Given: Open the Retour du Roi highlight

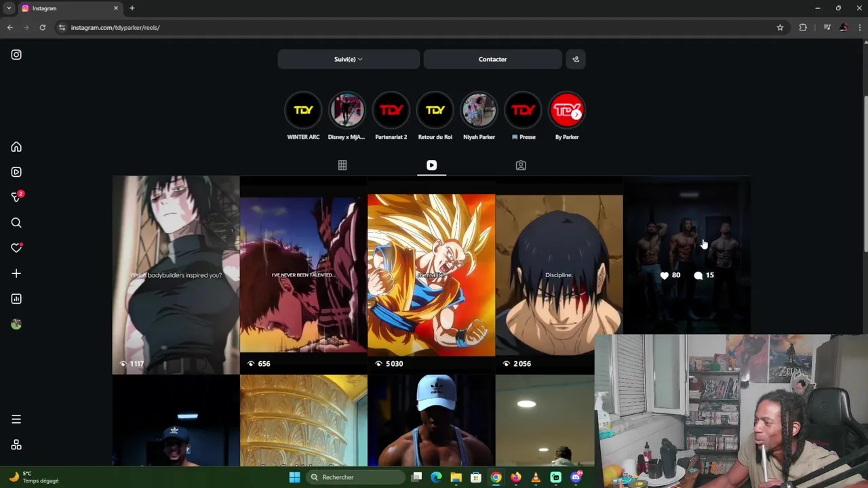Looking at the screenshot, I should point(435,110).
